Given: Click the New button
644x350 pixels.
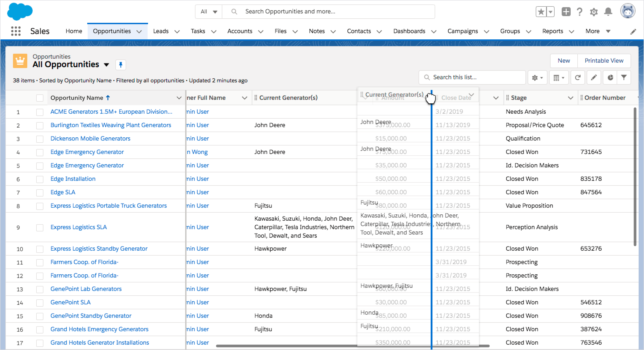Looking at the screenshot, I should coord(563,61).
